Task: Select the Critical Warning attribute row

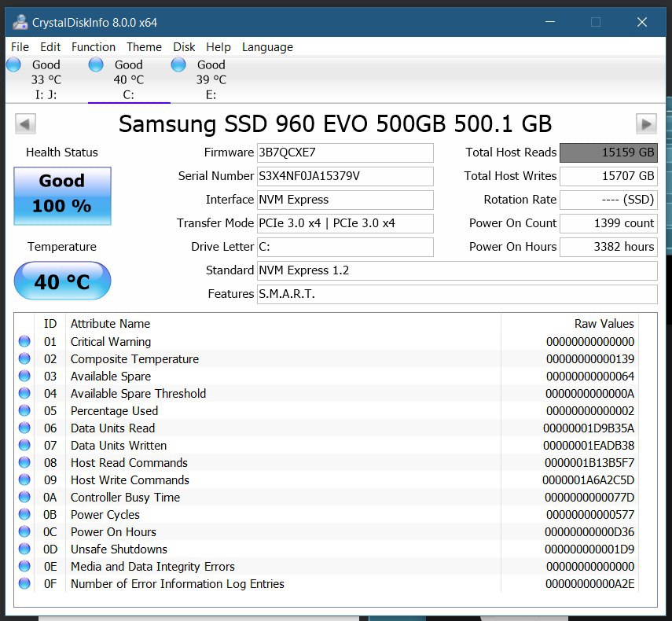Action: pyautogui.click(x=327, y=342)
